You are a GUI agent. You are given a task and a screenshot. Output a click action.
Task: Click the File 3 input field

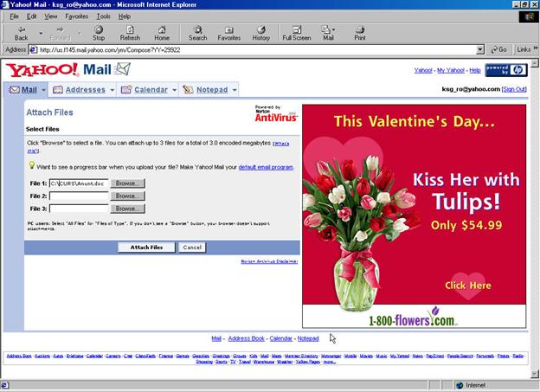79,209
